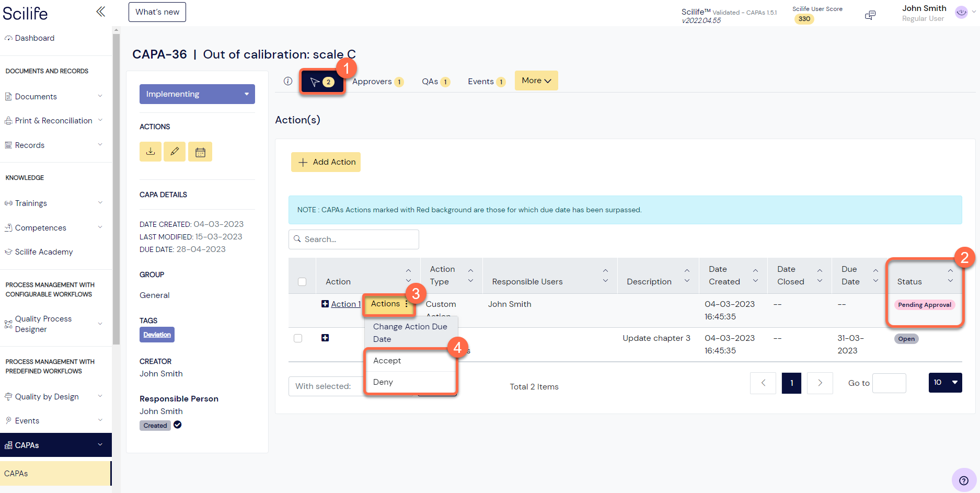This screenshot has width=980, height=493.
Task: Sort by the Date Closed column header
Action: pos(800,276)
